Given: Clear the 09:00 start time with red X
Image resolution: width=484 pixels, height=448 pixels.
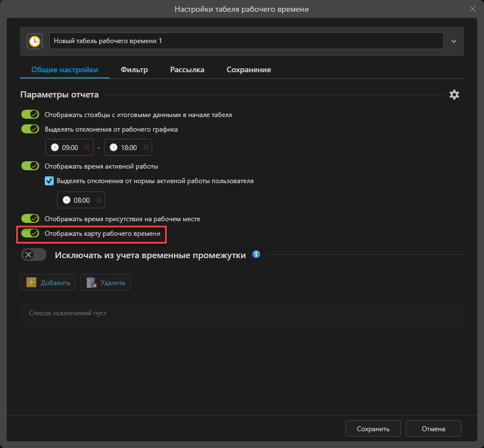Looking at the screenshot, I should (x=87, y=147).
